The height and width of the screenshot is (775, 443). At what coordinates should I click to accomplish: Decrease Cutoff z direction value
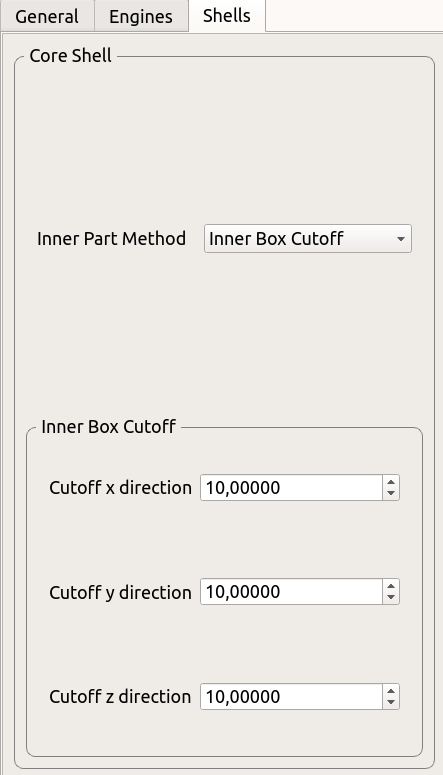pyautogui.click(x=391, y=702)
